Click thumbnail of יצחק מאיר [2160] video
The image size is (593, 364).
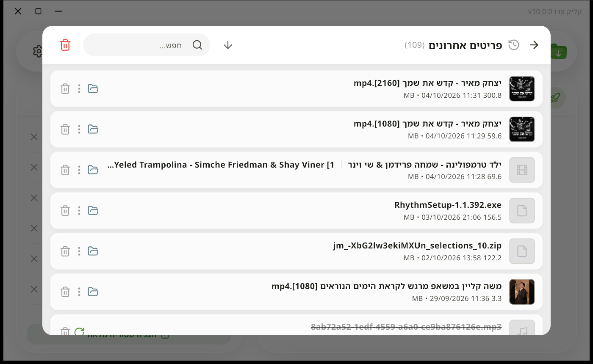pyautogui.click(x=522, y=88)
